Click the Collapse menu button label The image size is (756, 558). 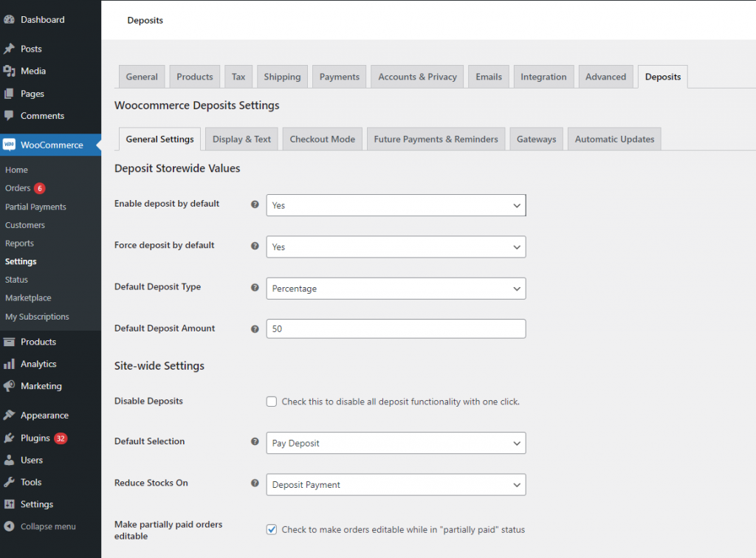tap(48, 526)
